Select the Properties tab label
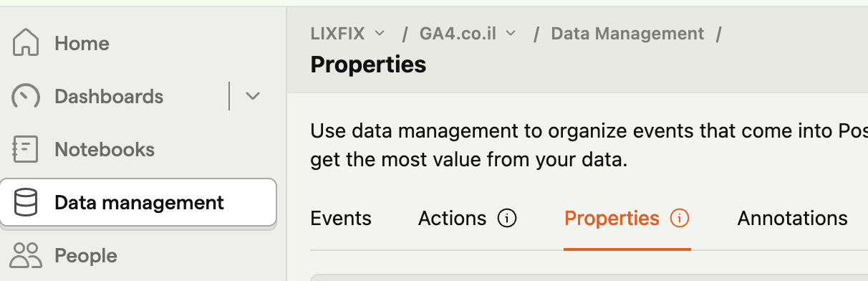 (x=612, y=219)
